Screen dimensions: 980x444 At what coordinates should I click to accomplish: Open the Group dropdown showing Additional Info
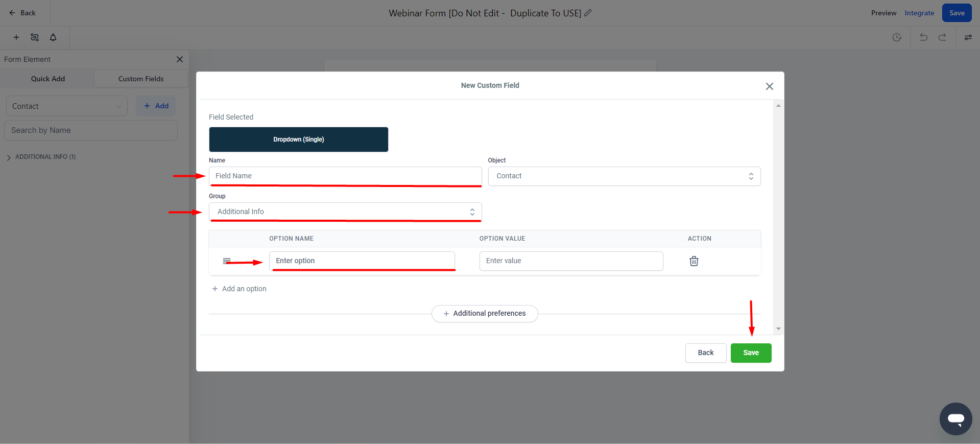(x=345, y=212)
